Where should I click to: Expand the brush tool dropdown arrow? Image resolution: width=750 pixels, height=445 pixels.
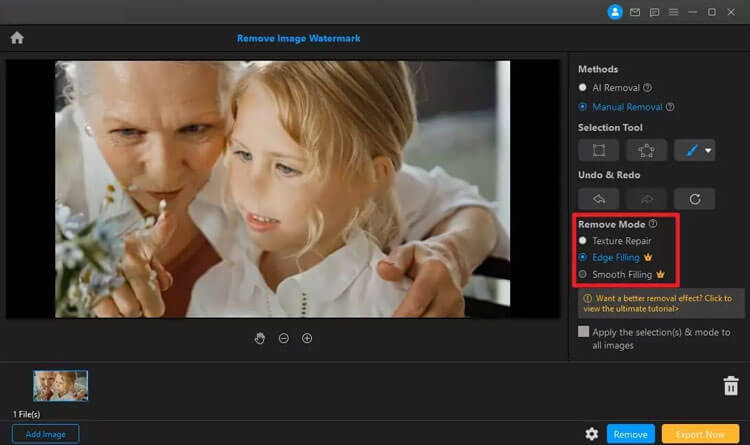click(x=708, y=150)
